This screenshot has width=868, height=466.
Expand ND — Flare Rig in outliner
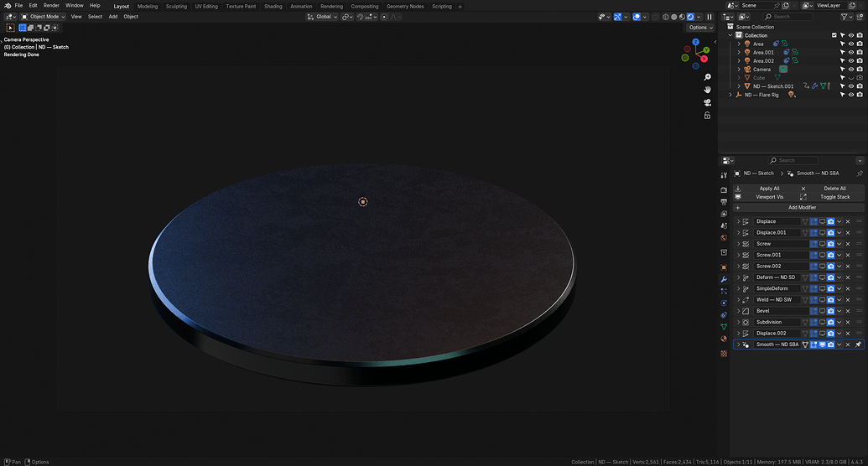pos(730,95)
